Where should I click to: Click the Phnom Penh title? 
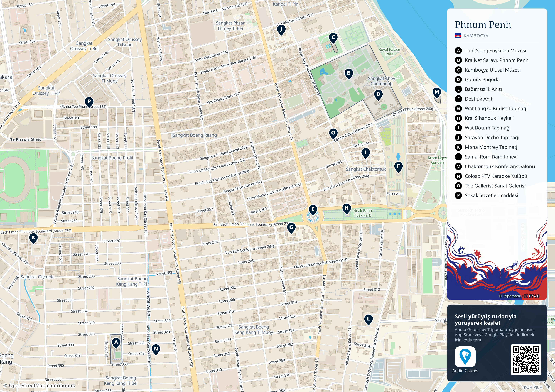tap(483, 25)
